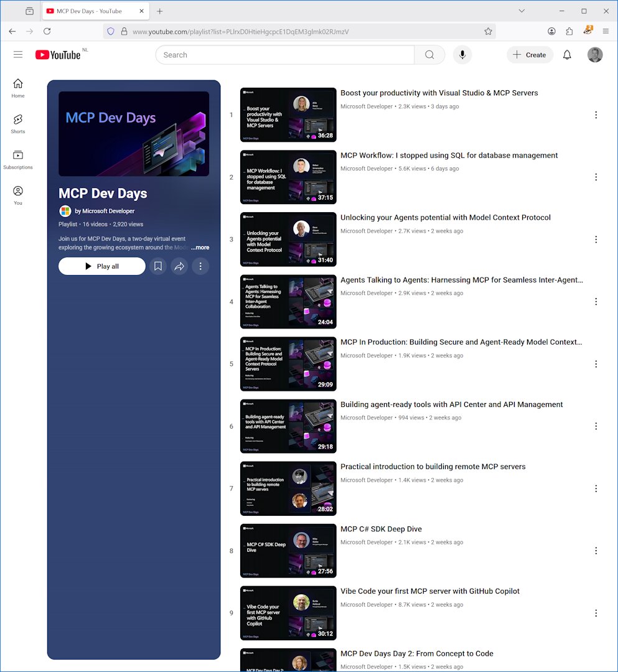
Task: Toggle tracking protection shield in address bar
Action: [110, 31]
